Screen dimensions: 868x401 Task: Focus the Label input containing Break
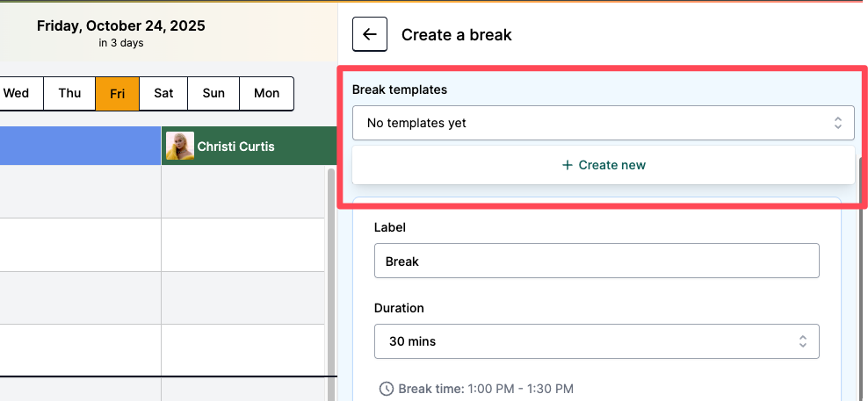click(596, 261)
